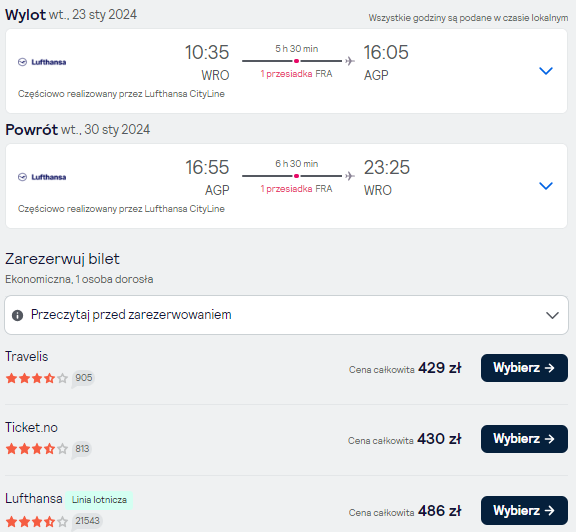Viewport: 576px width, 532px height.
Task: Click outbound 1 przesiadka FRA stopover label
Action: click(296, 74)
